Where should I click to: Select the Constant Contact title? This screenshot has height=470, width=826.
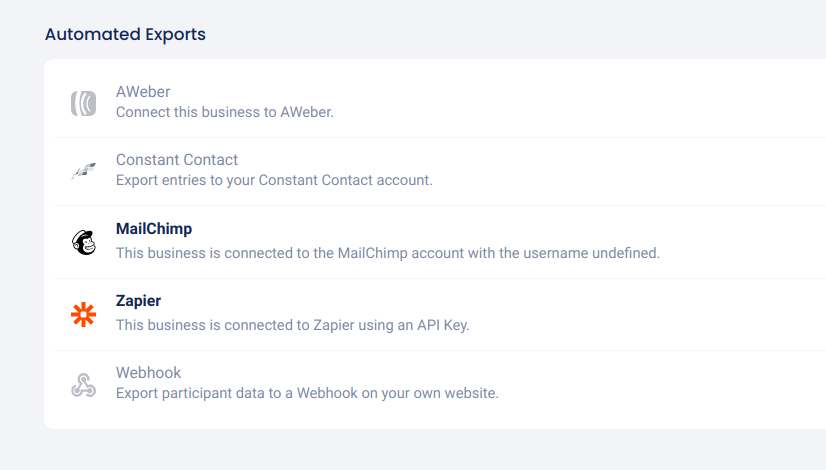click(176, 160)
